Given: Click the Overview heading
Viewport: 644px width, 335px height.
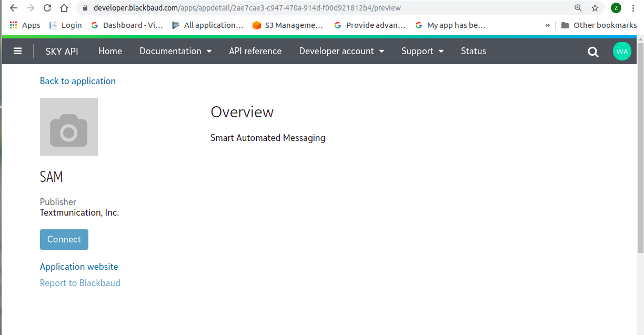Looking at the screenshot, I should click(x=242, y=112).
